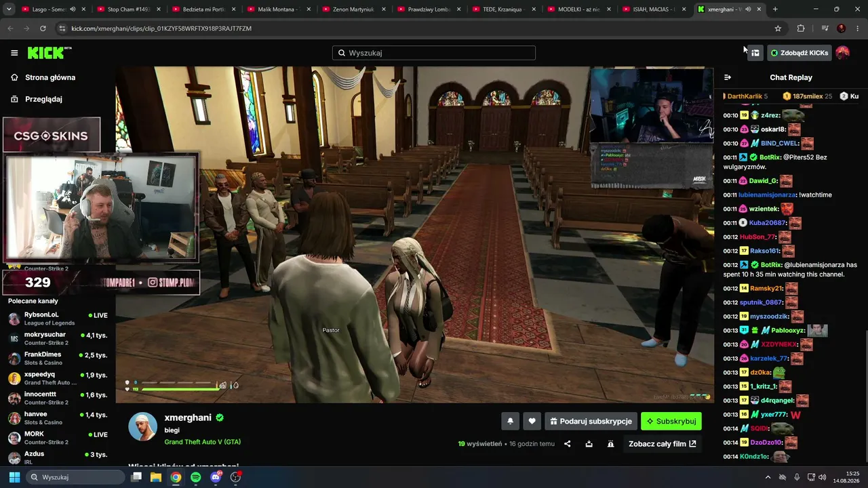Image resolution: width=868 pixels, height=488 pixels.
Task: Open the Zenon Martyniuk tab
Action: pyautogui.click(x=353, y=9)
